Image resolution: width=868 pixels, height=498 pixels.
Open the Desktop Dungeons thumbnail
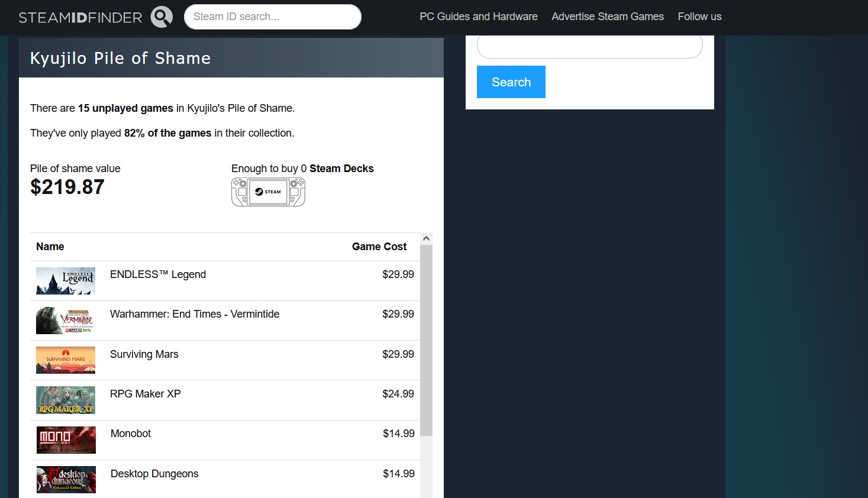pos(66,480)
